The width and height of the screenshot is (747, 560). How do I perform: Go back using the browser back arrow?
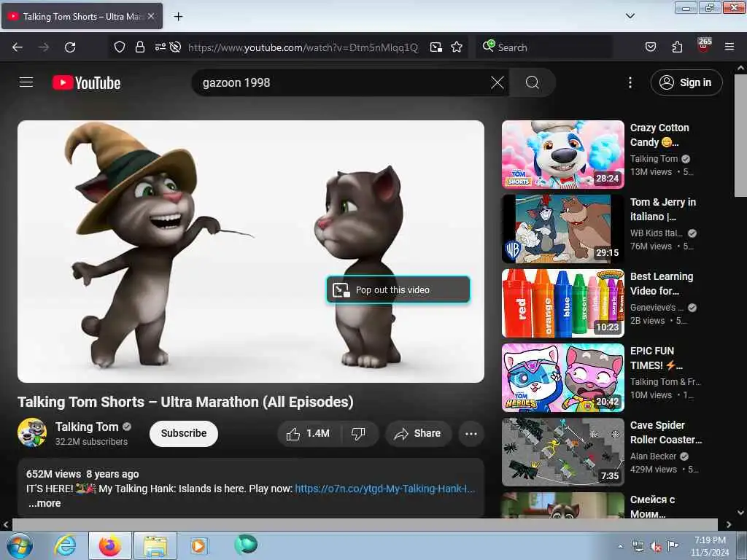pyautogui.click(x=18, y=47)
